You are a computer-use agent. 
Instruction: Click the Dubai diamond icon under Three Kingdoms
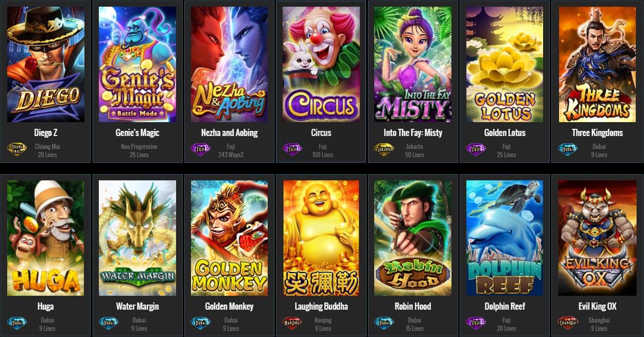568,150
